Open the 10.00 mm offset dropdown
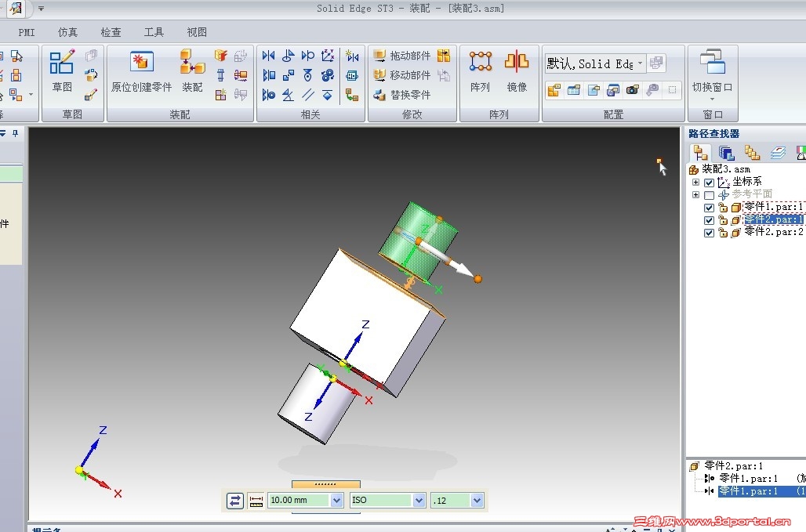The width and height of the screenshot is (806, 532). (336, 500)
